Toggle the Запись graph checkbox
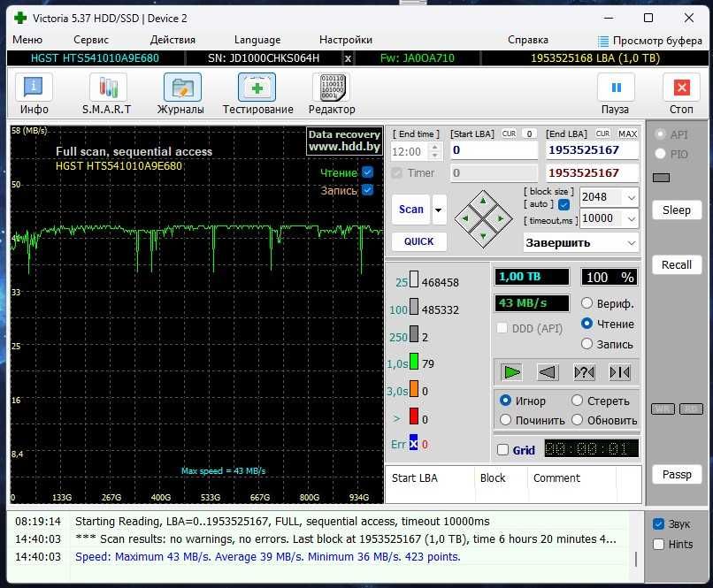The height and width of the screenshot is (588, 713). [368, 190]
